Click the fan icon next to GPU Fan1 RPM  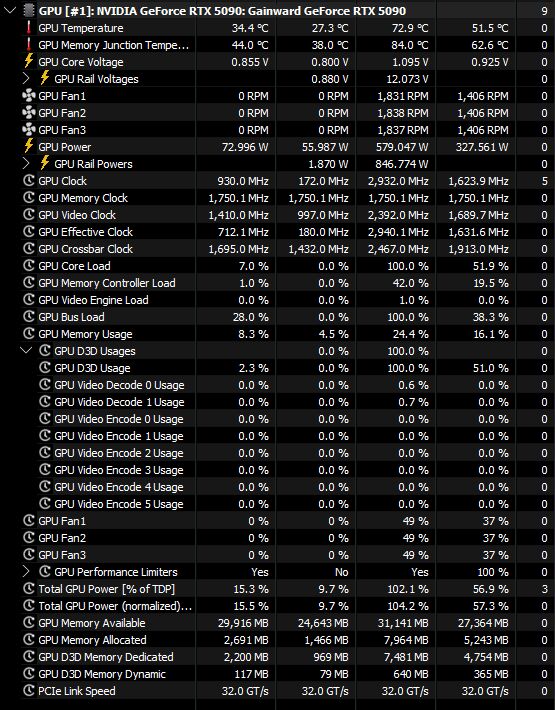29,96
